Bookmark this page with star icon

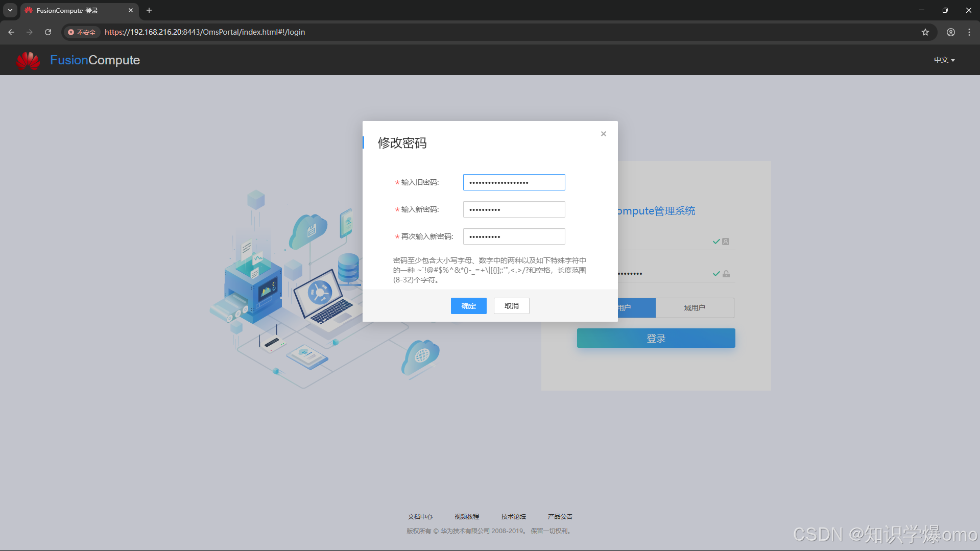point(925,32)
